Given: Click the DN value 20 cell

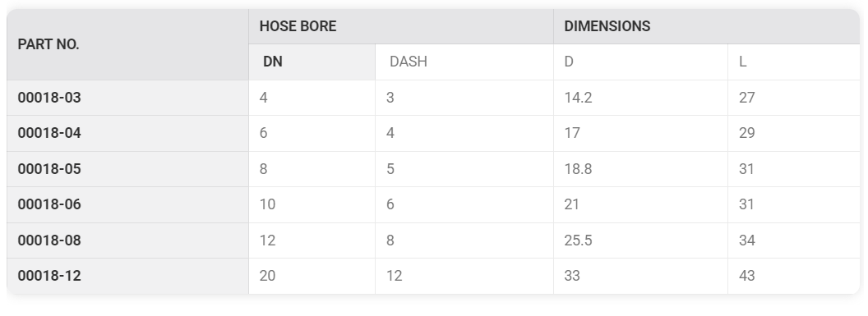Looking at the screenshot, I should point(312,276).
